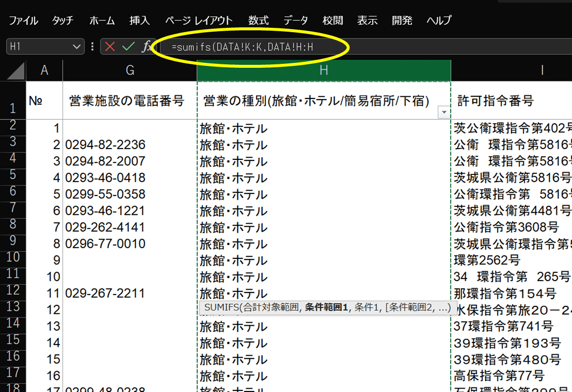Select the cell 34 環指令第 265号
Viewport: 572px width, 392px height.
[x=512, y=277]
